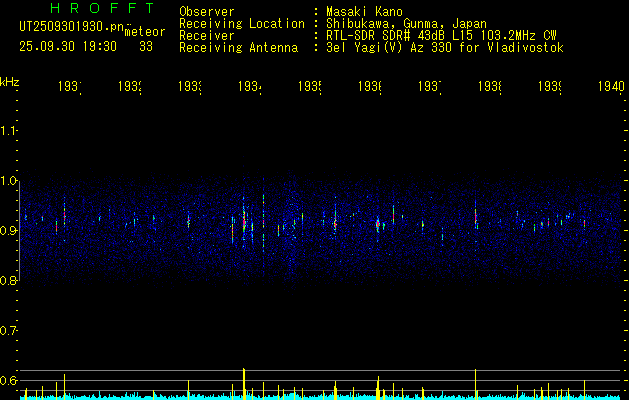Click the word meteor label
Image resolution: width=629 pixels, height=400 pixels.
point(145,32)
